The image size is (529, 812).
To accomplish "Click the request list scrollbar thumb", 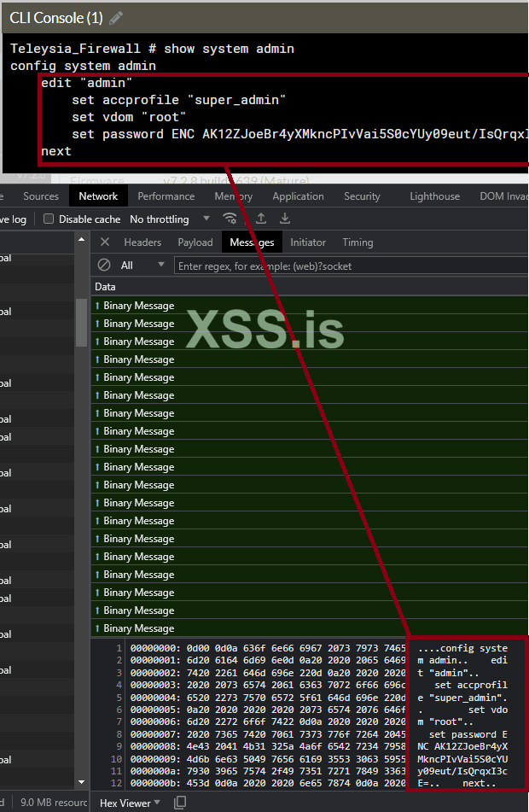I will click(x=81, y=323).
